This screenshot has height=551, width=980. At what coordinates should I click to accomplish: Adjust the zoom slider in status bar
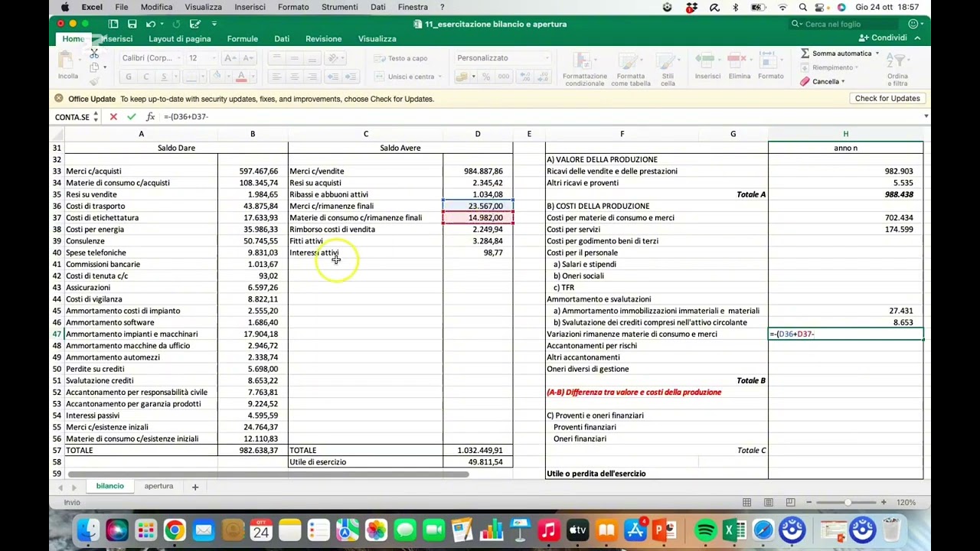848,502
